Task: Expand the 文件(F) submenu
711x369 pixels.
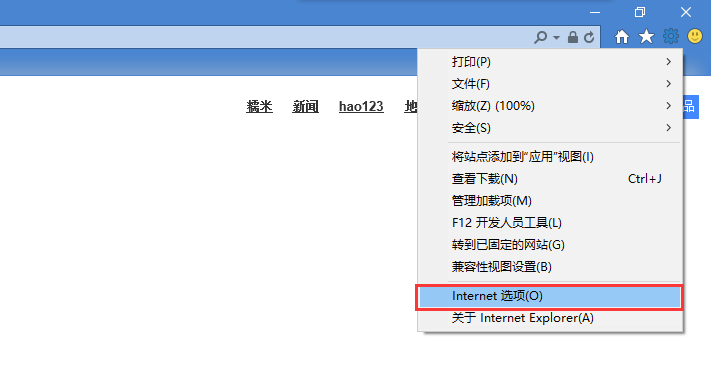Action: pyautogui.click(x=550, y=84)
